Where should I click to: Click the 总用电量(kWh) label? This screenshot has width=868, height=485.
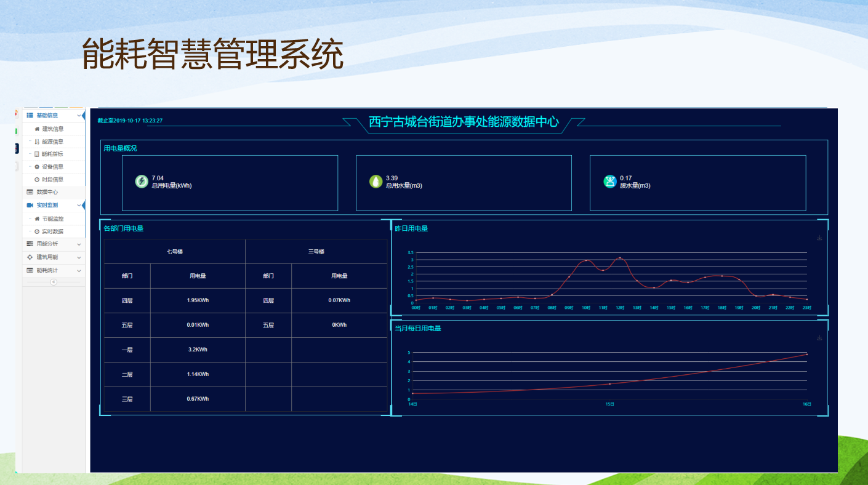172,185
